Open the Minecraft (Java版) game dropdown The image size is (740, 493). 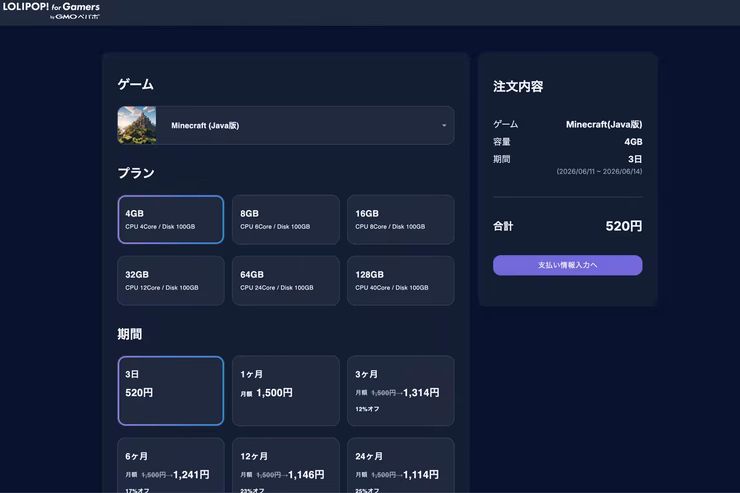286,125
